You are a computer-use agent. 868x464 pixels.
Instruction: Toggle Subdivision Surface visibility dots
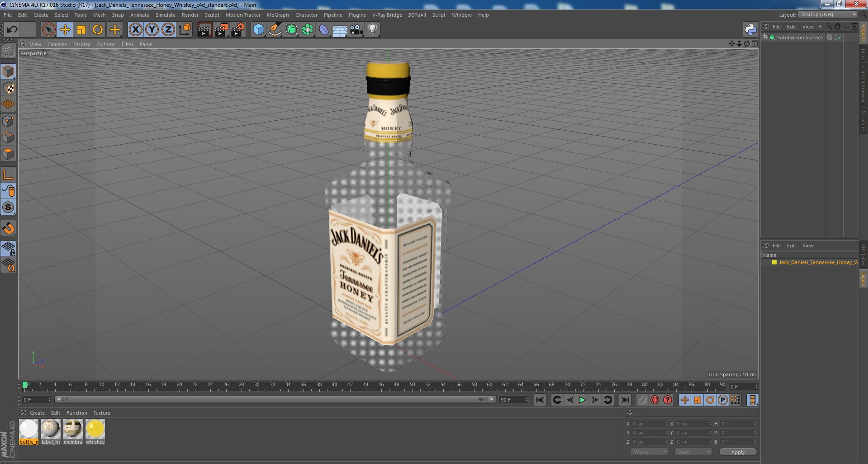pyautogui.click(x=835, y=38)
